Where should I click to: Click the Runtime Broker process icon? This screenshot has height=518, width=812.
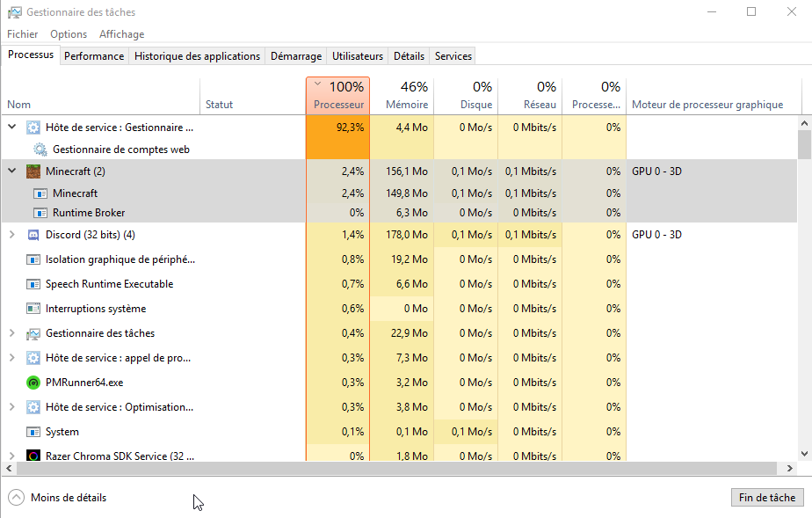point(40,213)
